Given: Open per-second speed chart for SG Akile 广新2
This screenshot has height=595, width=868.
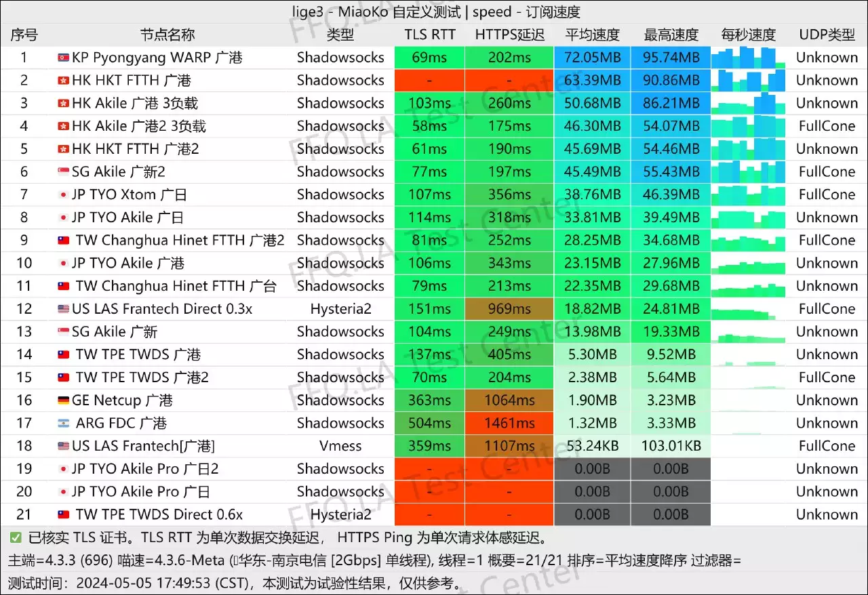Looking at the screenshot, I should [748, 172].
